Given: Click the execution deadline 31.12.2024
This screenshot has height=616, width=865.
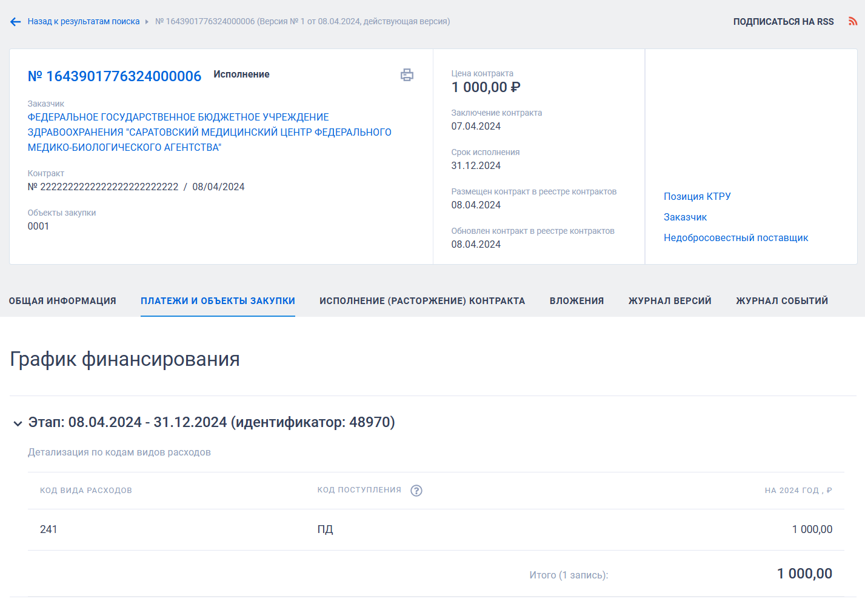Looking at the screenshot, I should 476,165.
